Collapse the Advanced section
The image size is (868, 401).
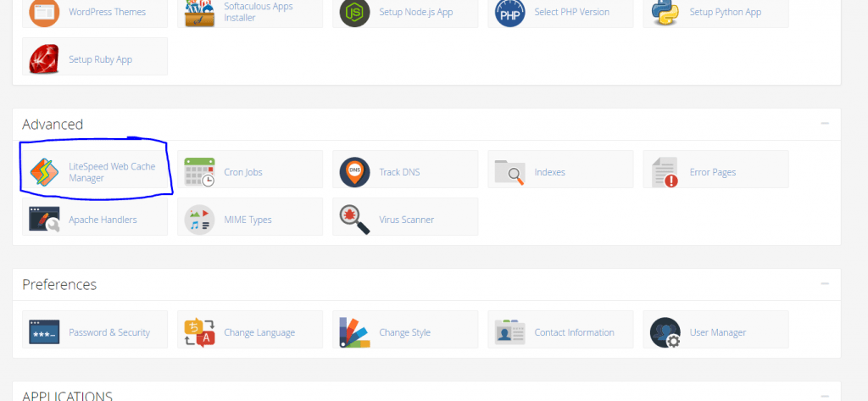825,124
